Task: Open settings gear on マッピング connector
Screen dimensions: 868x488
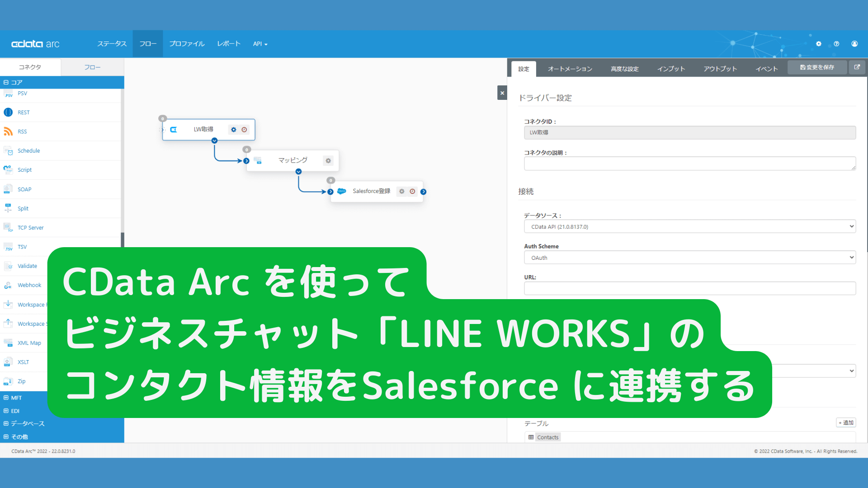Action: pyautogui.click(x=328, y=160)
